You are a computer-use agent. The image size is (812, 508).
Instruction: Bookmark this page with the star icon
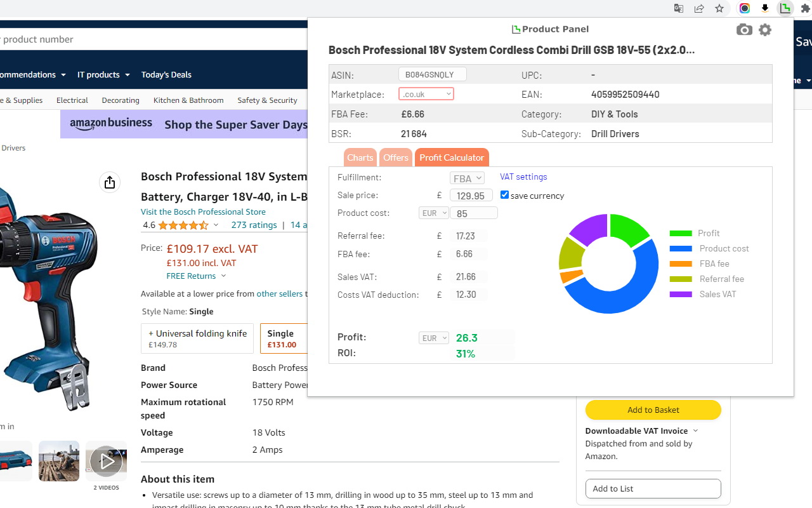719,8
